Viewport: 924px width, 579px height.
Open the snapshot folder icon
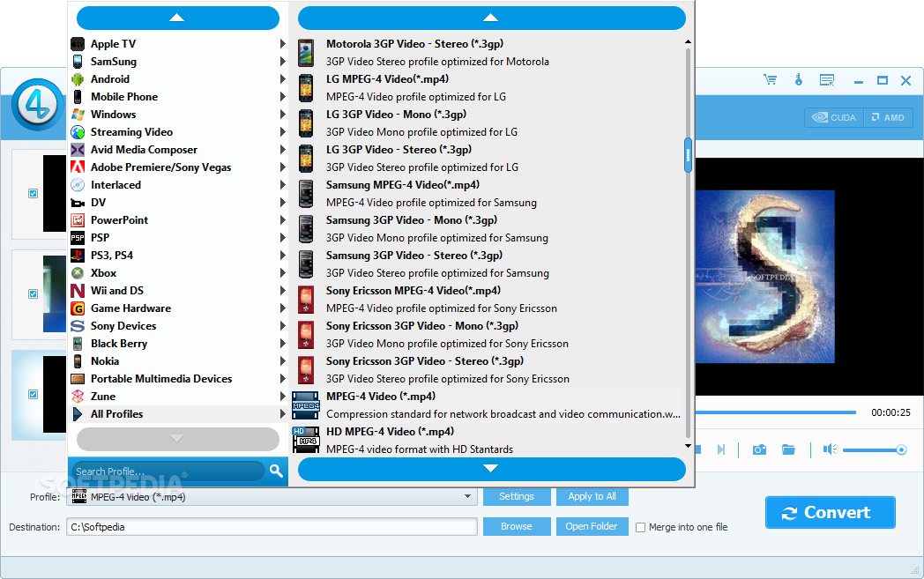[x=788, y=449]
